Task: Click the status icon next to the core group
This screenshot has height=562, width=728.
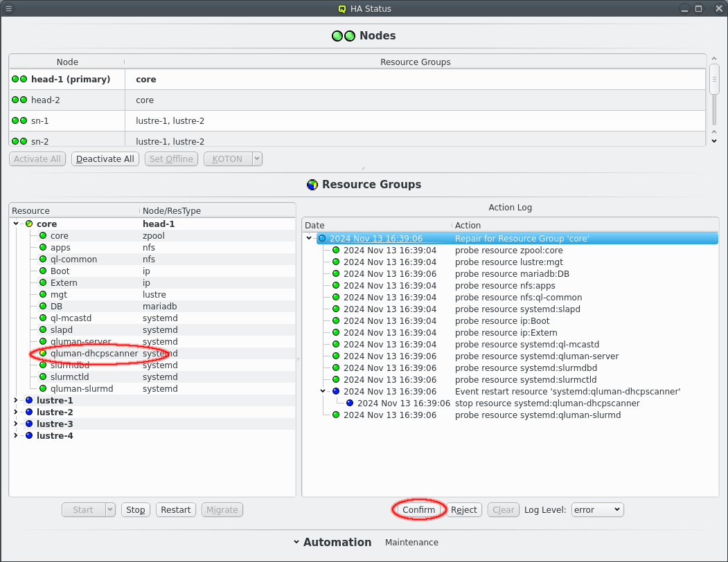Action: pos(29,224)
